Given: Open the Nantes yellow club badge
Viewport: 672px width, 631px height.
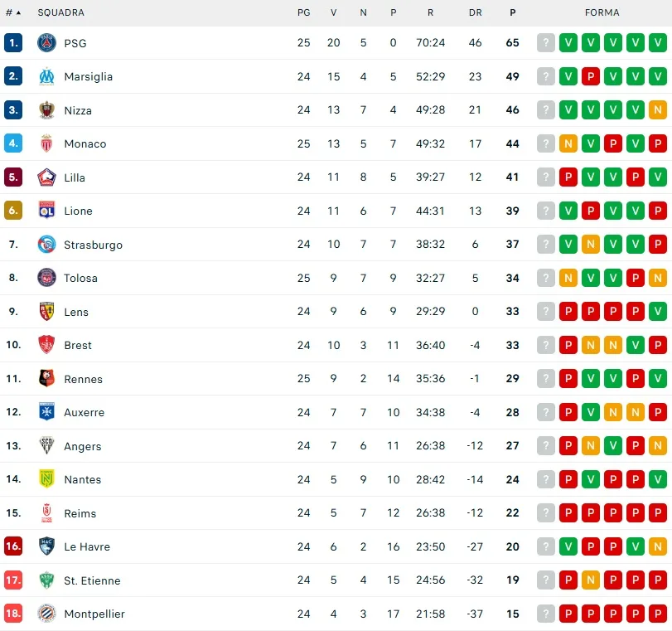Looking at the screenshot, I should (x=46, y=479).
